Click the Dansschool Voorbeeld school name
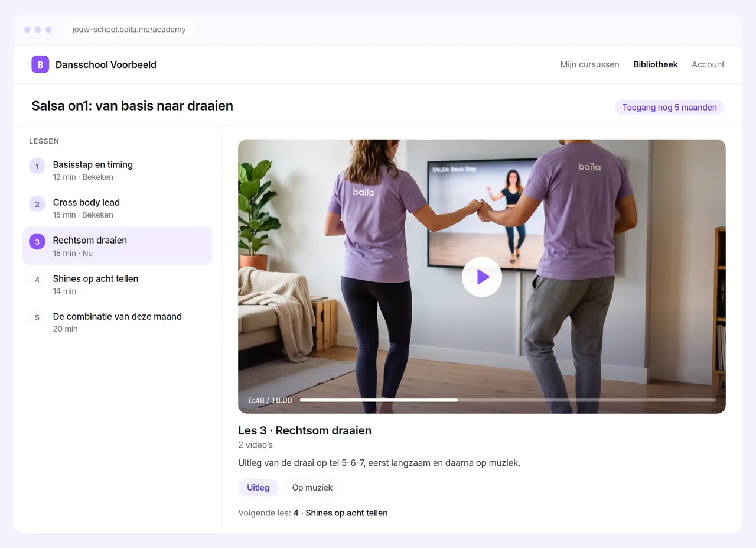The width and height of the screenshot is (756, 548). pos(106,64)
